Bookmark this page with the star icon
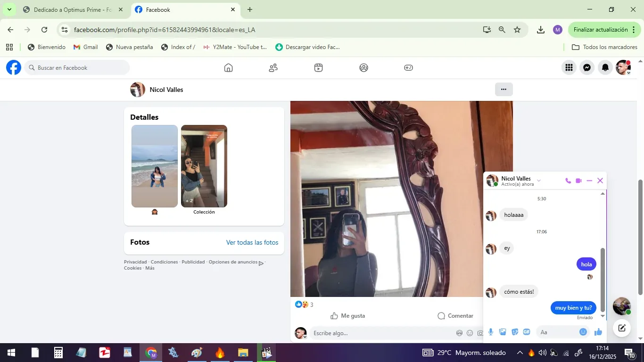 tap(517, 30)
